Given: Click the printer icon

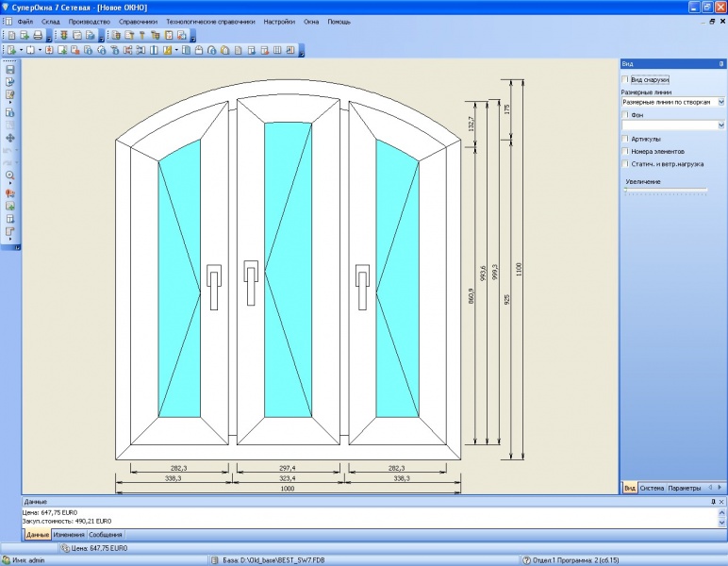Looking at the screenshot, I should (x=38, y=35).
